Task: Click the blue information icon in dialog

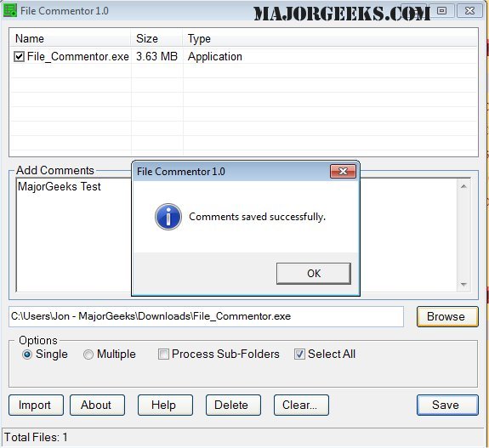Action: pyautogui.click(x=168, y=217)
